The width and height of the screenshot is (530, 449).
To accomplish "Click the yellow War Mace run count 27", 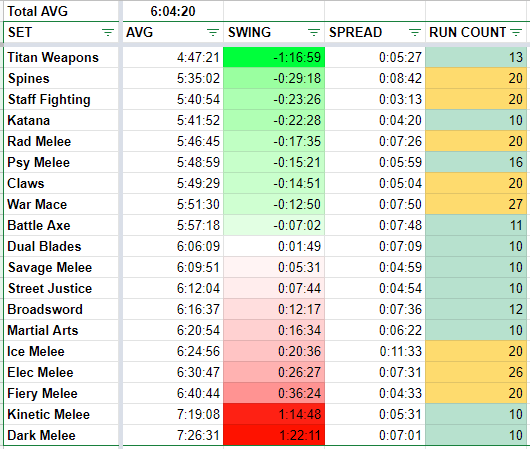I will click(476, 204).
